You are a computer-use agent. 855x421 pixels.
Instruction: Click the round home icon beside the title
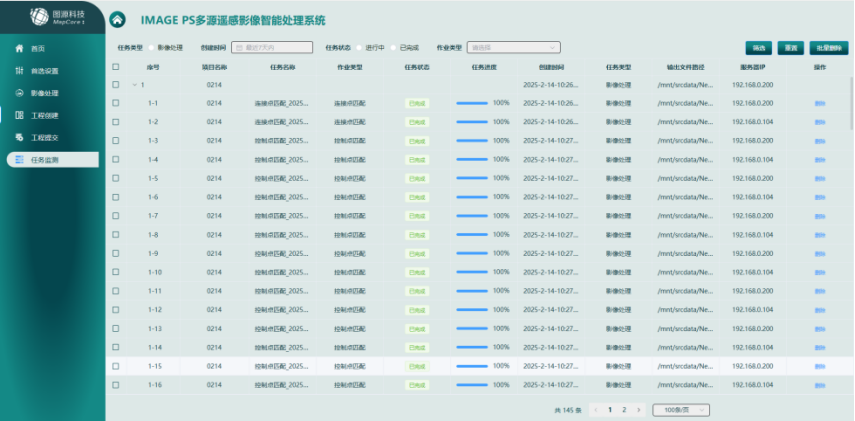(118, 20)
